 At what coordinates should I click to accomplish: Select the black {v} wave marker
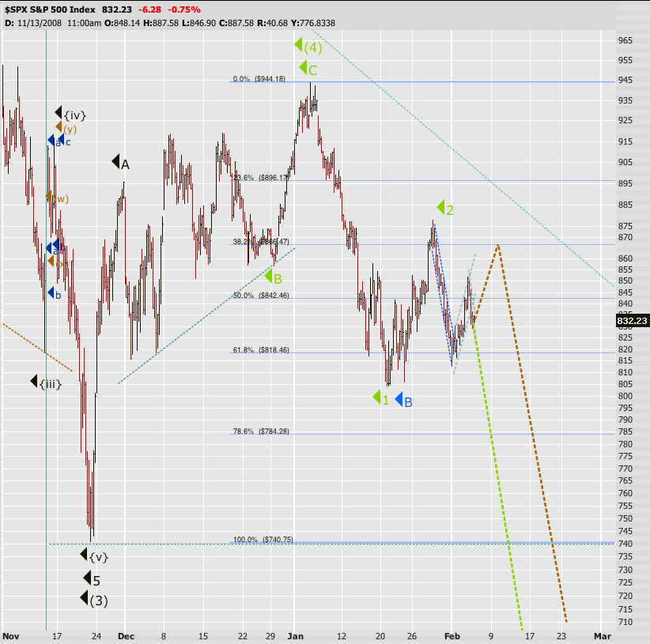tap(94, 555)
